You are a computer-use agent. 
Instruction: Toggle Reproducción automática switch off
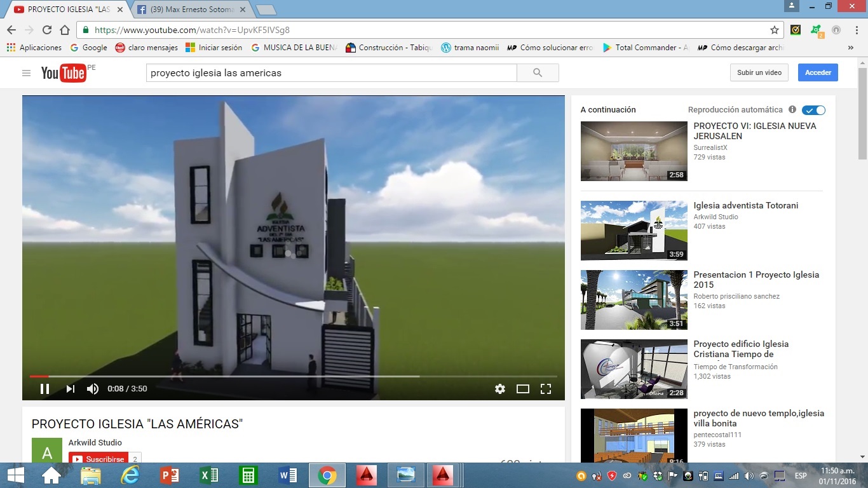point(813,110)
